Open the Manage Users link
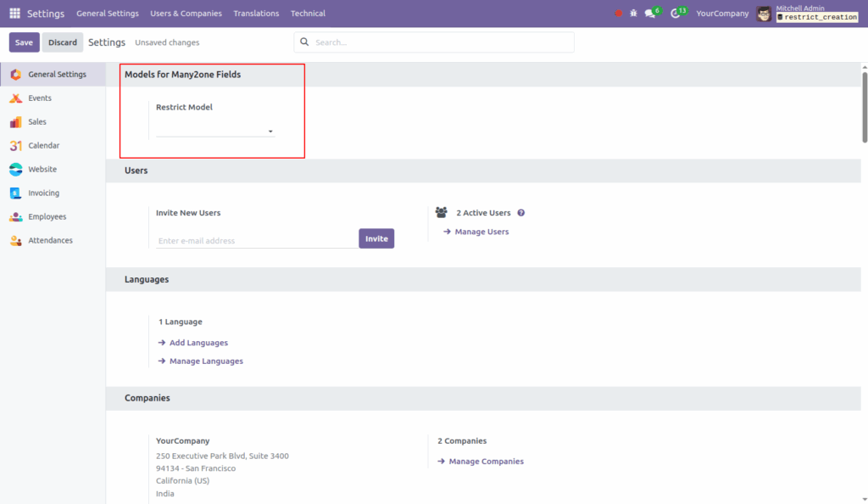 [480, 231]
